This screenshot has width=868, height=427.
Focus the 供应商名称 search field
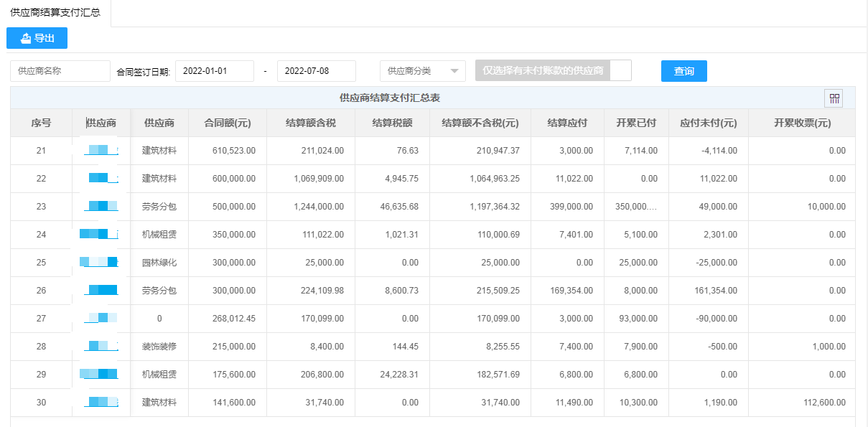tap(60, 71)
